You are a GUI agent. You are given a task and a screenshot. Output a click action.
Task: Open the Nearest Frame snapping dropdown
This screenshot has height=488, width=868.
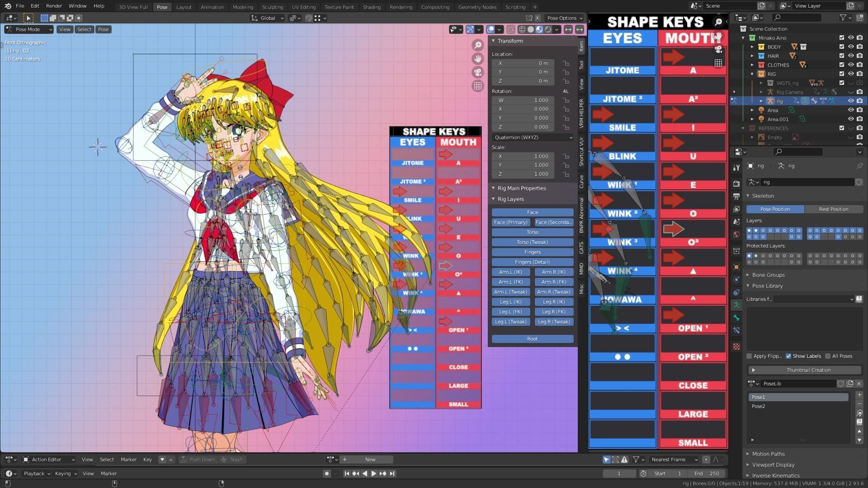[674, 460]
